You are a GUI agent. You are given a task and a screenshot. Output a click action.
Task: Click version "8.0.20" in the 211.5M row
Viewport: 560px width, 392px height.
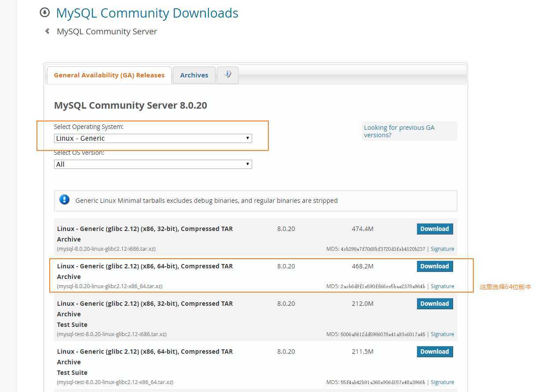(x=286, y=352)
